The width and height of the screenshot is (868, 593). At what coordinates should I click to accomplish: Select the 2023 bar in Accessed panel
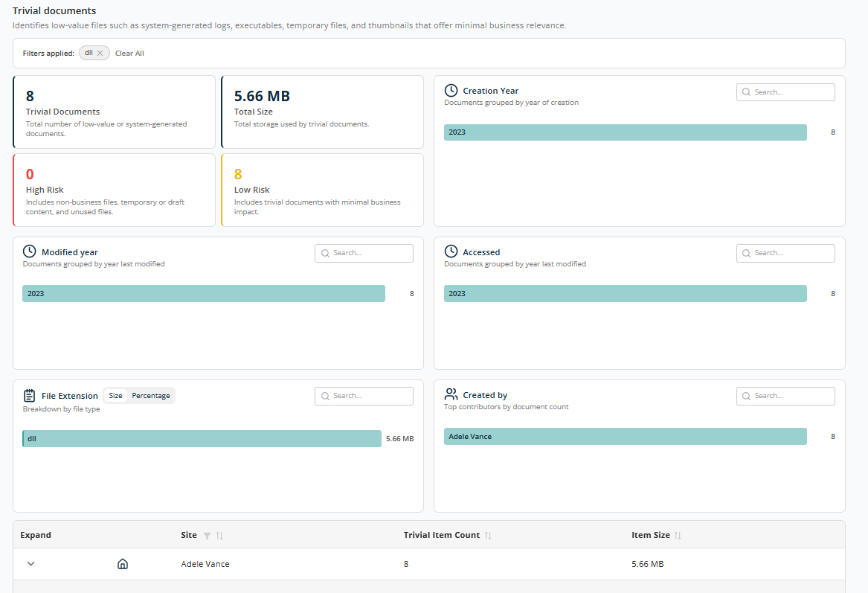(625, 293)
